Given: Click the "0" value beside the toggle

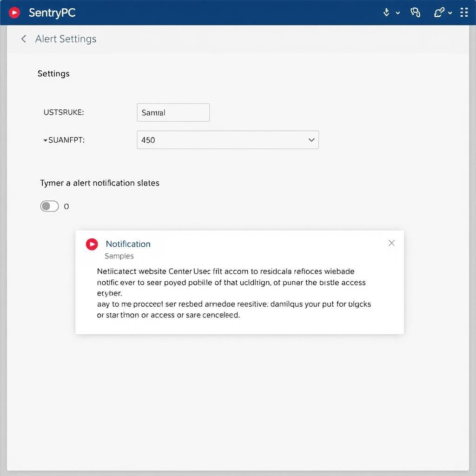Looking at the screenshot, I should [x=66, y=206].
